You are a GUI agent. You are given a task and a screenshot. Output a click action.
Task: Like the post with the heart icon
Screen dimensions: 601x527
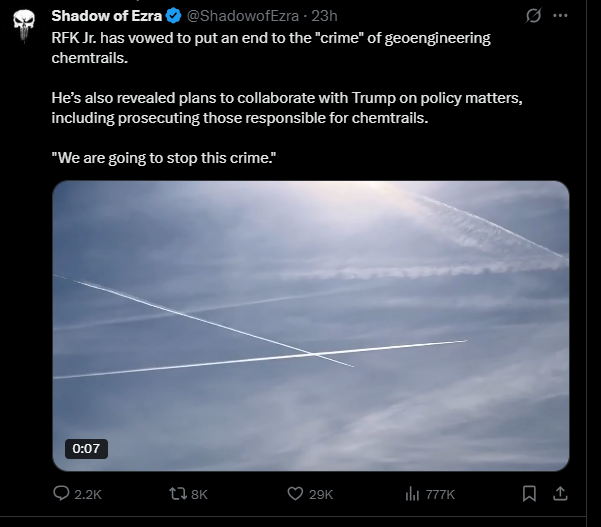coord(295,493)
